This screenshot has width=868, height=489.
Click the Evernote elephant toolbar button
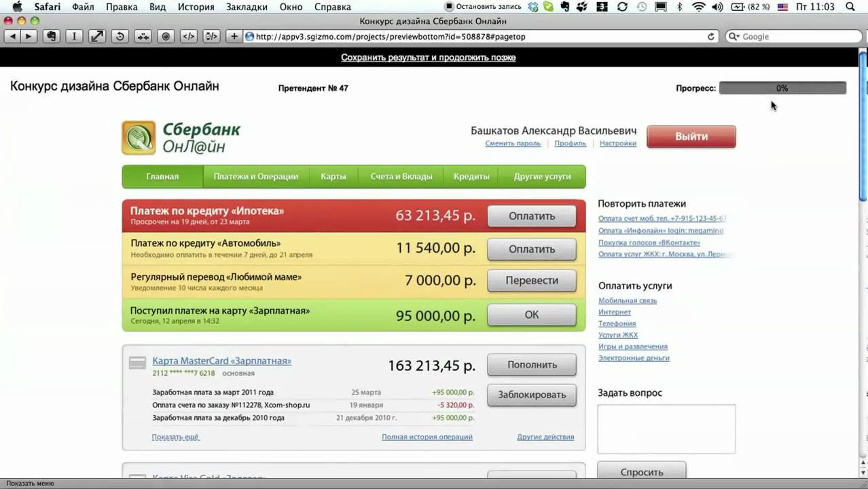[x=51, y=36]
